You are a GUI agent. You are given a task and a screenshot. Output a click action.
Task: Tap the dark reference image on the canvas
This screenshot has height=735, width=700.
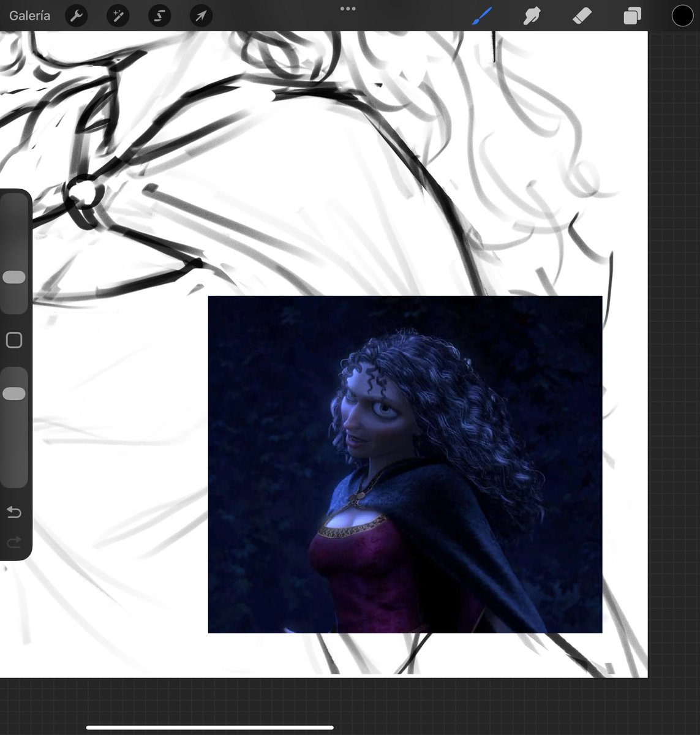[405, 464]
